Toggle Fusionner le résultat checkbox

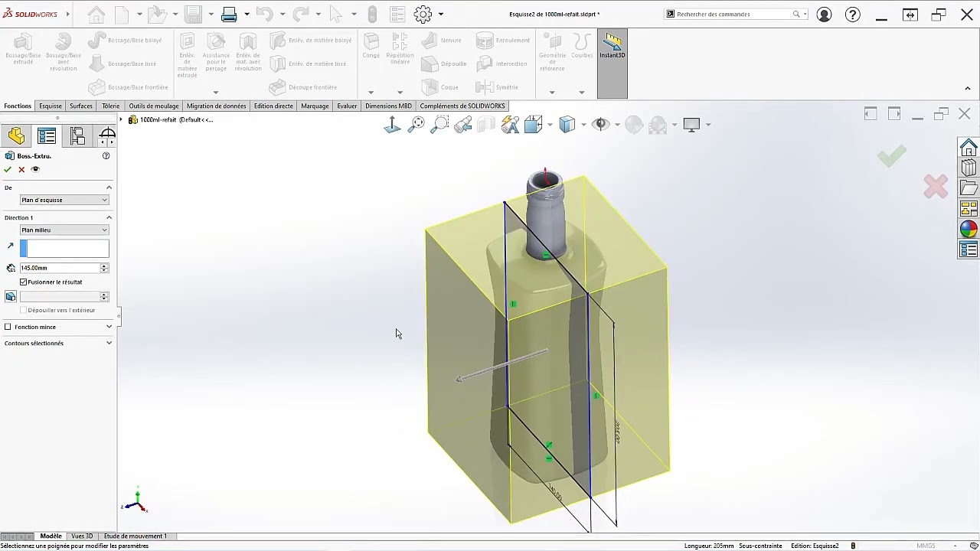coord(24,282)
